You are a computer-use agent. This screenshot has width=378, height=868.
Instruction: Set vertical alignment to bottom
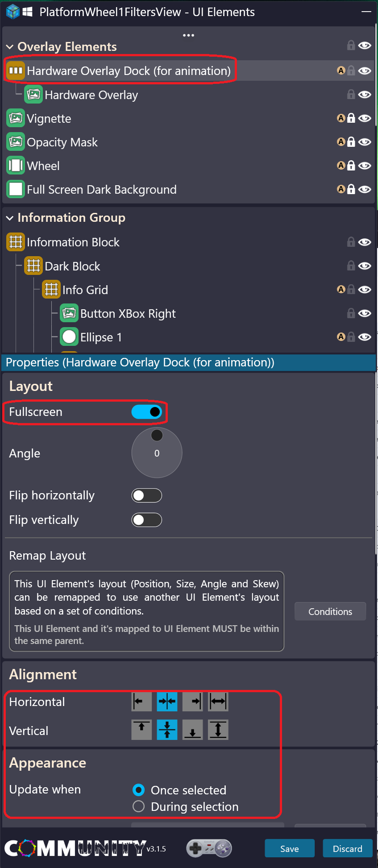click(x=192, y=730)
